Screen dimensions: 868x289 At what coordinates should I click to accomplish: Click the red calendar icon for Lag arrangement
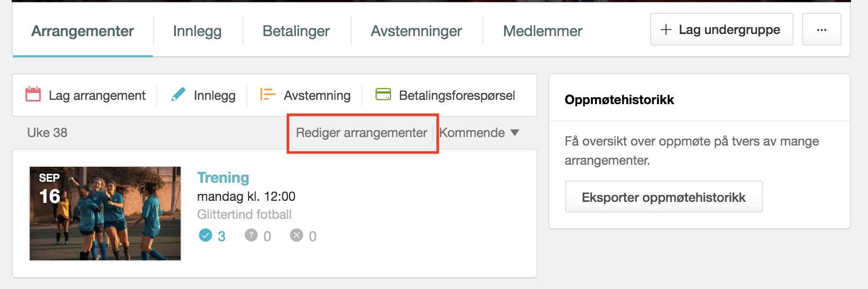pos(33,95)
